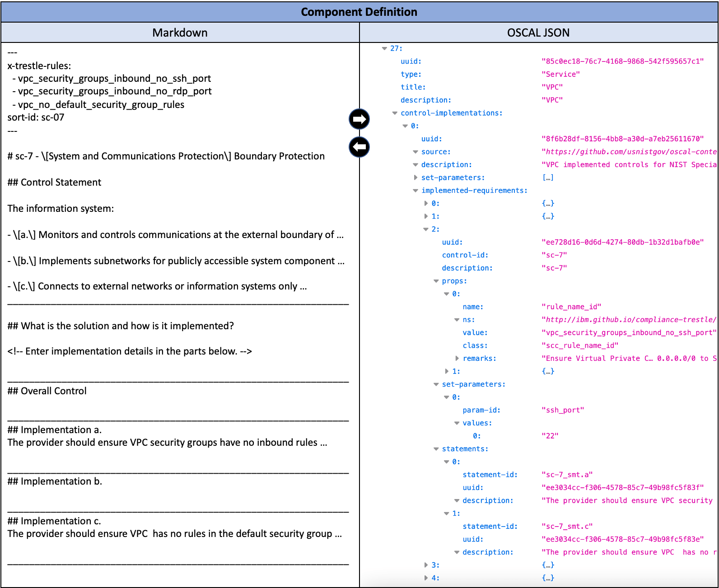Collapse the control-implementations node
The image size is (719, 588).
pyautogui.click(x=395, y=113)
